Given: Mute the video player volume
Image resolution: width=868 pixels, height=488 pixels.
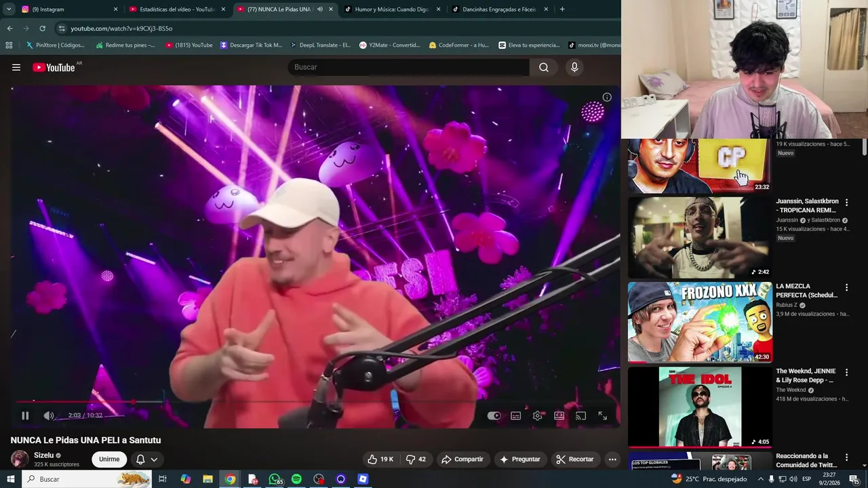Looking at the screenshot, I should click(49, 415).
